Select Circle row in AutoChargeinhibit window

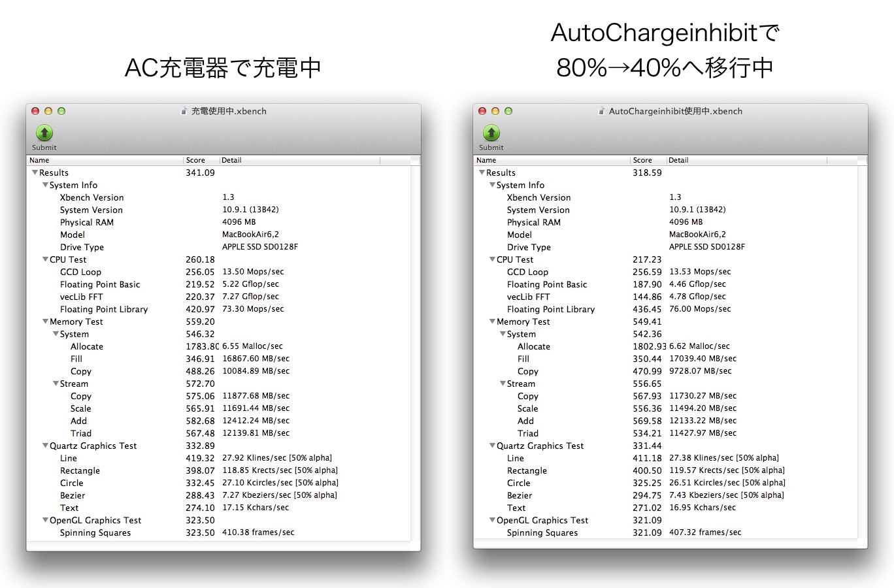[666, 483]
